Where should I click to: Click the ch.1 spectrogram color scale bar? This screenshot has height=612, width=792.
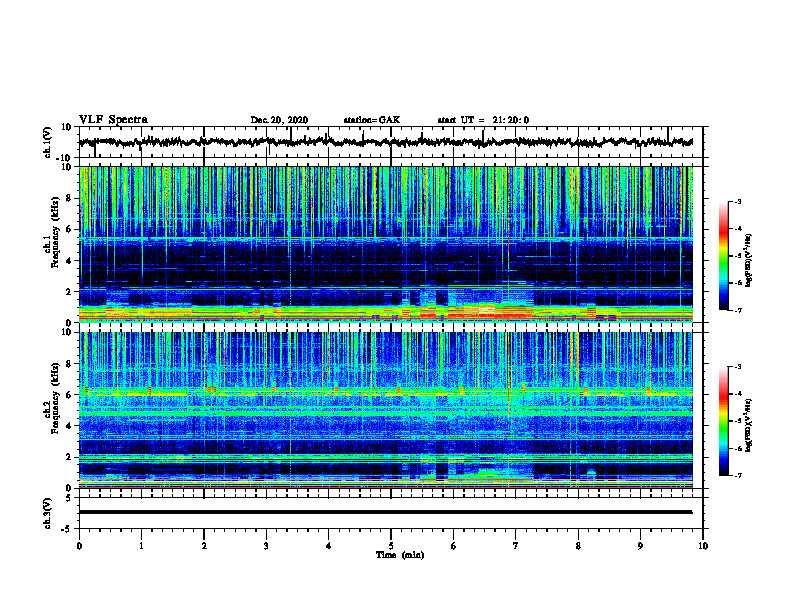tap(724, 256)
